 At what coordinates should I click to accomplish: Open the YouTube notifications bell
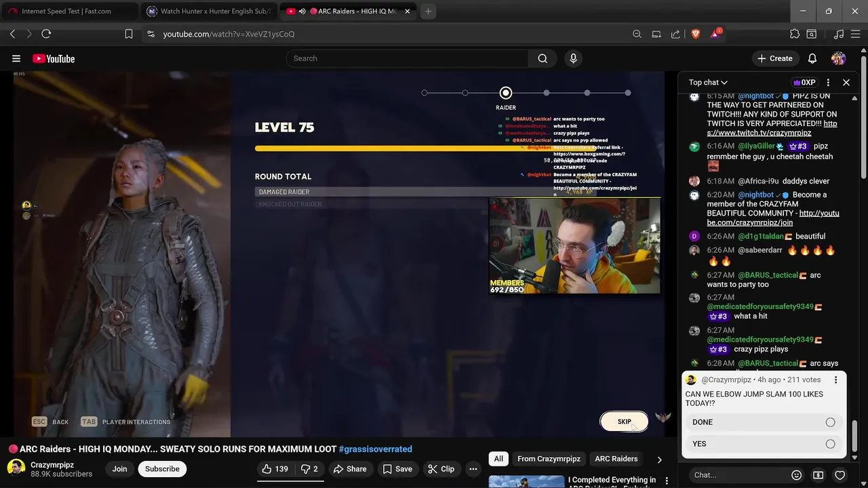812,58
